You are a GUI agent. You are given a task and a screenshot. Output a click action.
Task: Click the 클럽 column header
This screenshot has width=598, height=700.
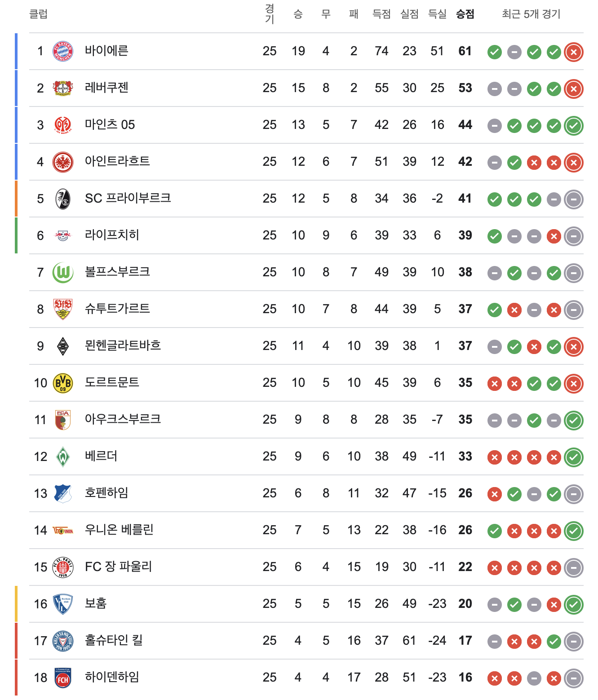click(x=39, y=14)
